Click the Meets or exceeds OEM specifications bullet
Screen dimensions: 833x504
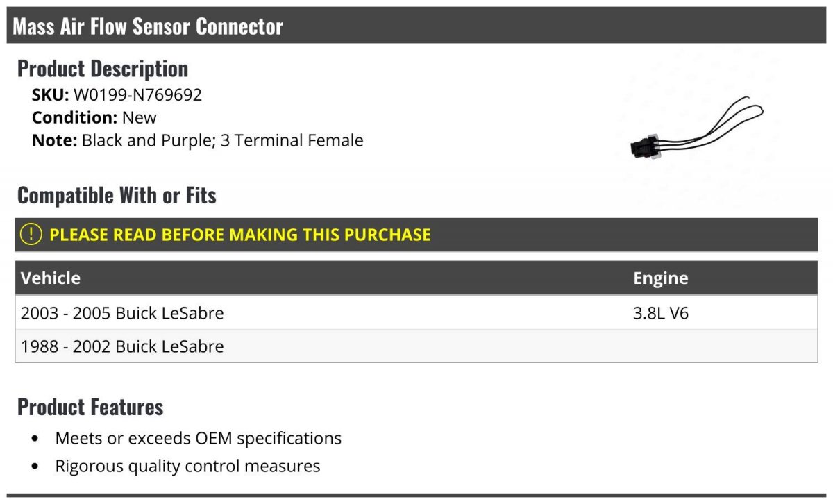point(199,438)
